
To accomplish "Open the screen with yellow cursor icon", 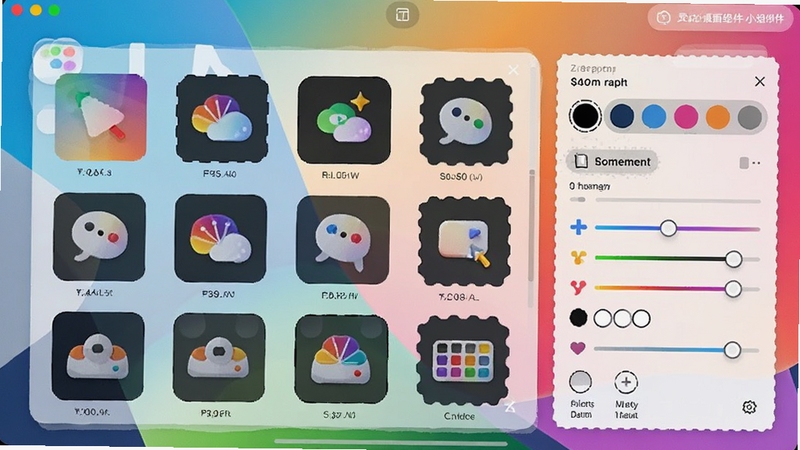I will 464,242.
